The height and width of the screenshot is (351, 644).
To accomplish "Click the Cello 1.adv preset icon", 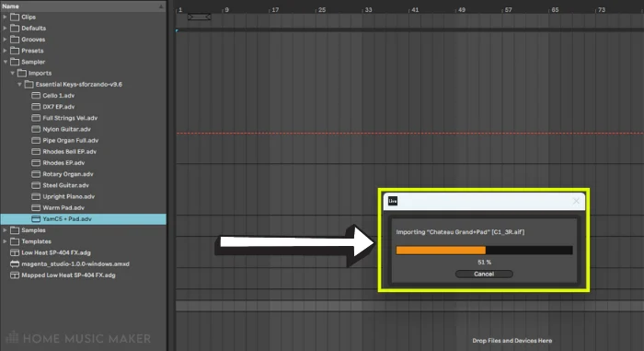I will 36,96.
